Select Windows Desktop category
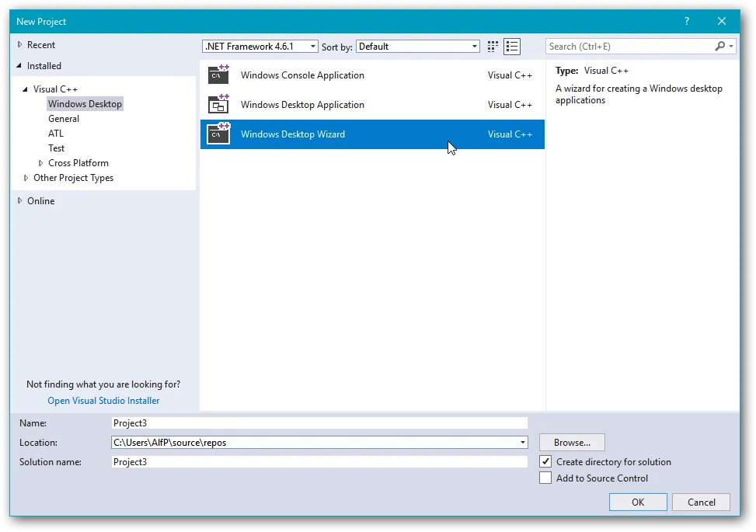The height and width of the screenshot is (532, 756). click(85, 103)
